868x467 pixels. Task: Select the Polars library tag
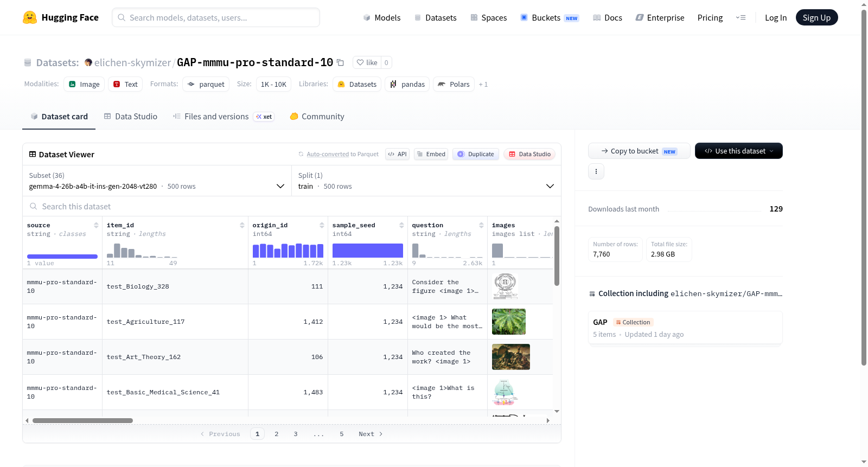click(x=454, y=84)
